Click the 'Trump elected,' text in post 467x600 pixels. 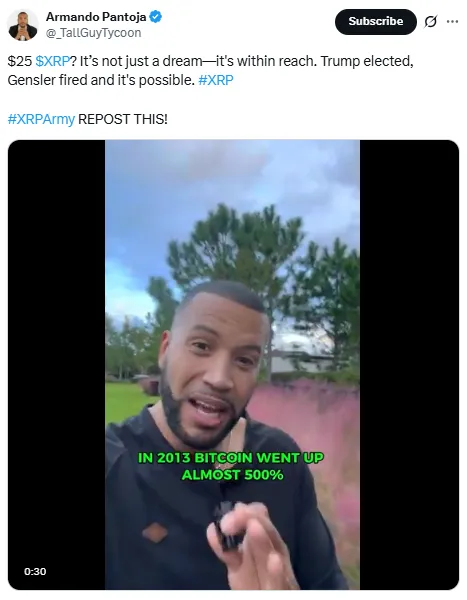(x=367, y=61)
